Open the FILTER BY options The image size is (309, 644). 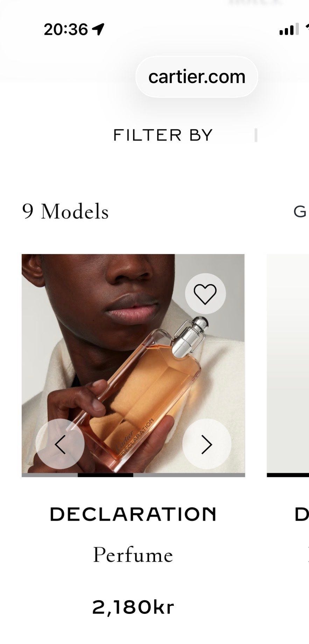(163, 135)
